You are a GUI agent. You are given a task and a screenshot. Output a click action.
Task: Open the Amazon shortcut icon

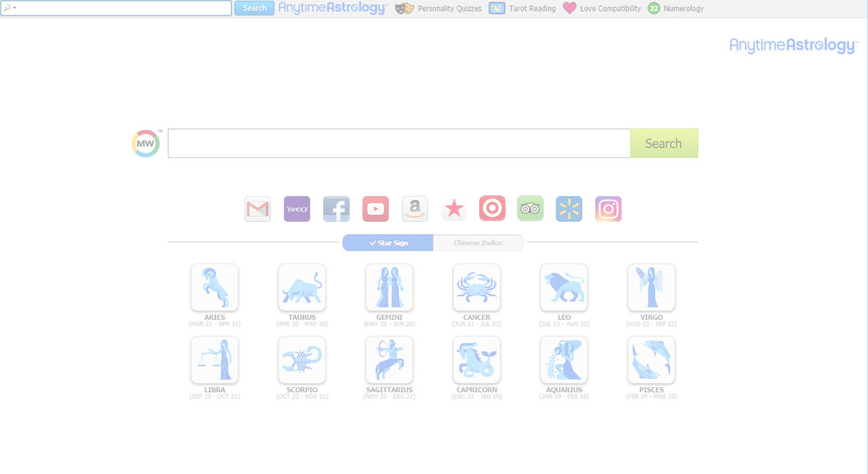coord(415,209)
